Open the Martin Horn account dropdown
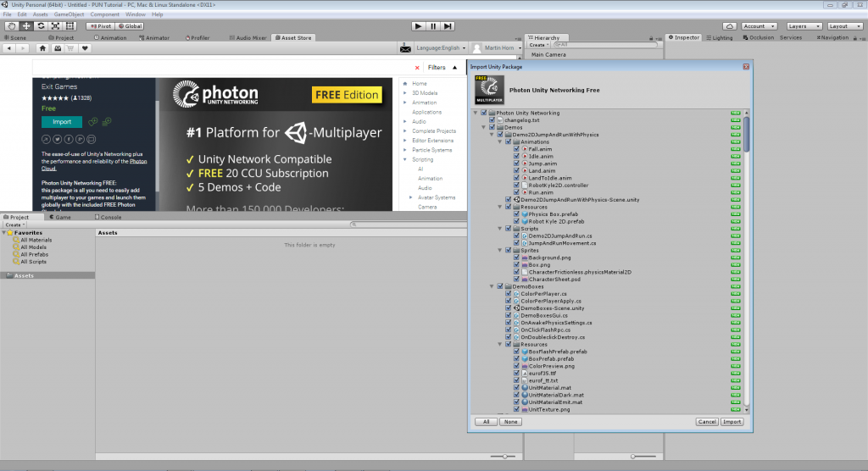The width and height of the screenshot is (868, 471). (502, 48)
